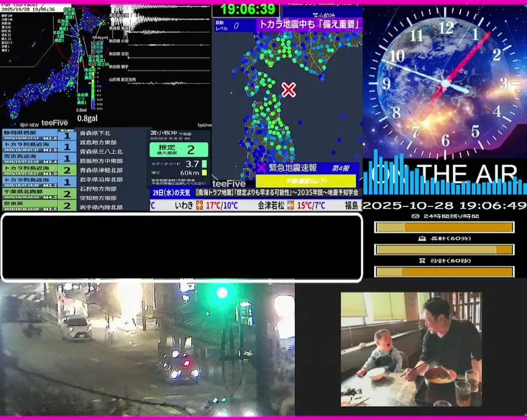Click the 会津若松 15℃/7℃ forecast
This screenshot has height=420, width=527.
[x=292, y=205]
